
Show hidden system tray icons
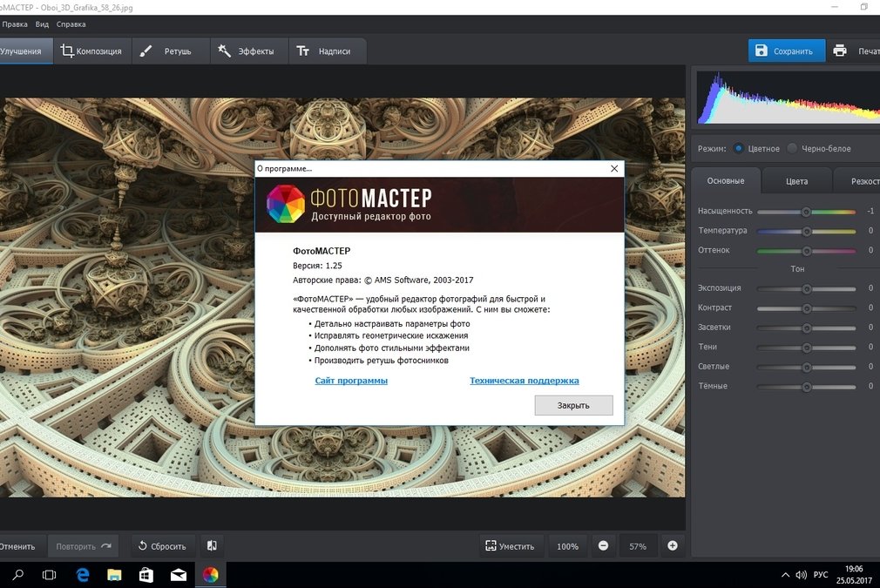coord(785,575)
